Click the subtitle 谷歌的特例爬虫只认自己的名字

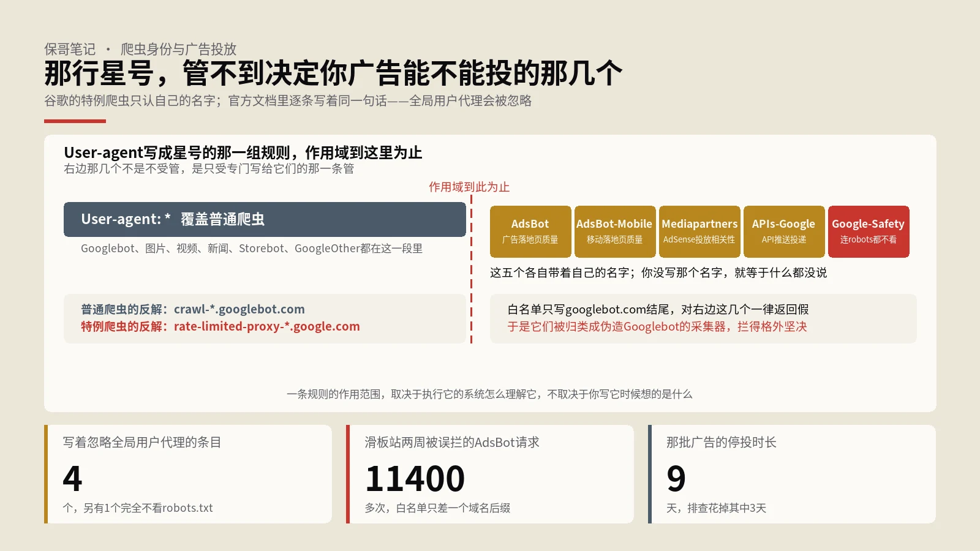[288, 100]
